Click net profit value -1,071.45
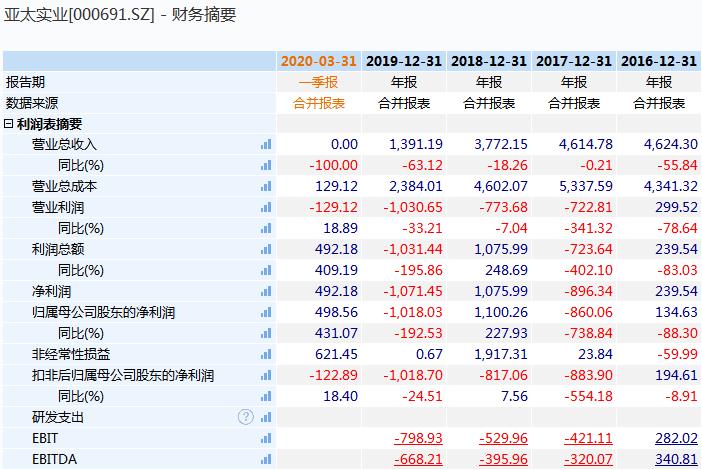The image size is (702, 470). tap(413, 291)
